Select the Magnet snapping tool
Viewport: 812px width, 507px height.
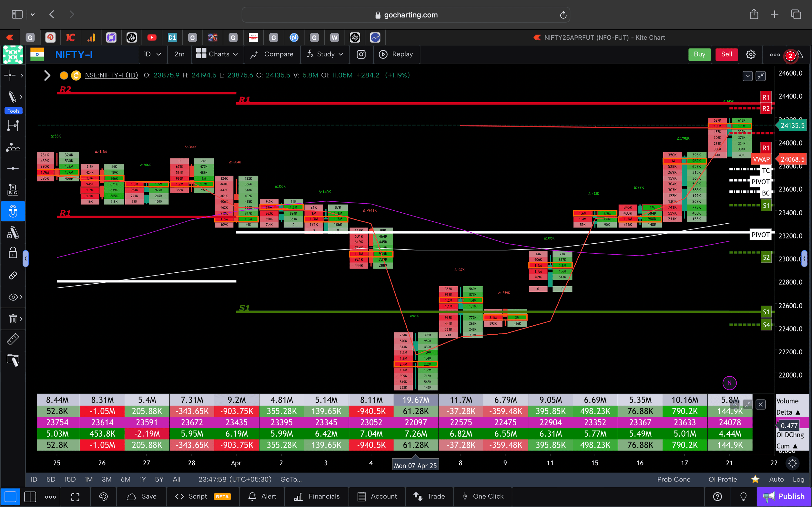pos(13,211)
